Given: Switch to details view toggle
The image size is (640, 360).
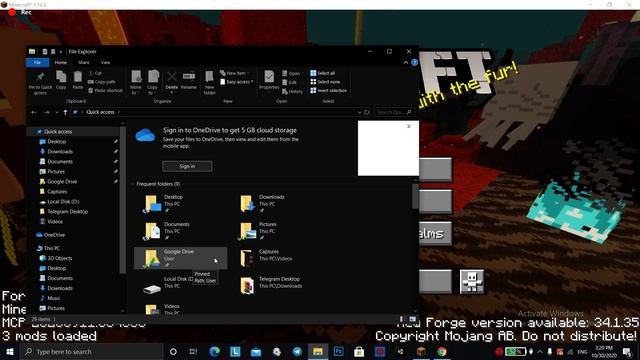Looking at the screenshot, I should pyautogui.click(x=402, y=319).
